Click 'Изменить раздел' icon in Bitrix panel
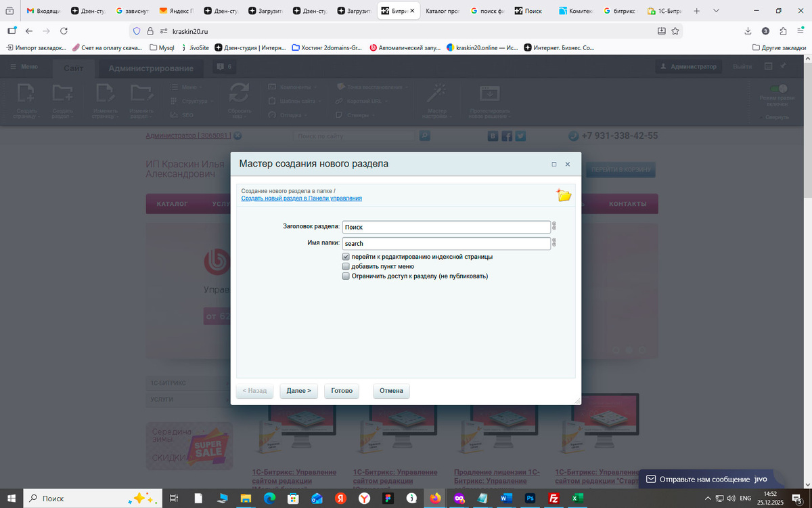This screenshot has height=508, width=812. [141, 93]
